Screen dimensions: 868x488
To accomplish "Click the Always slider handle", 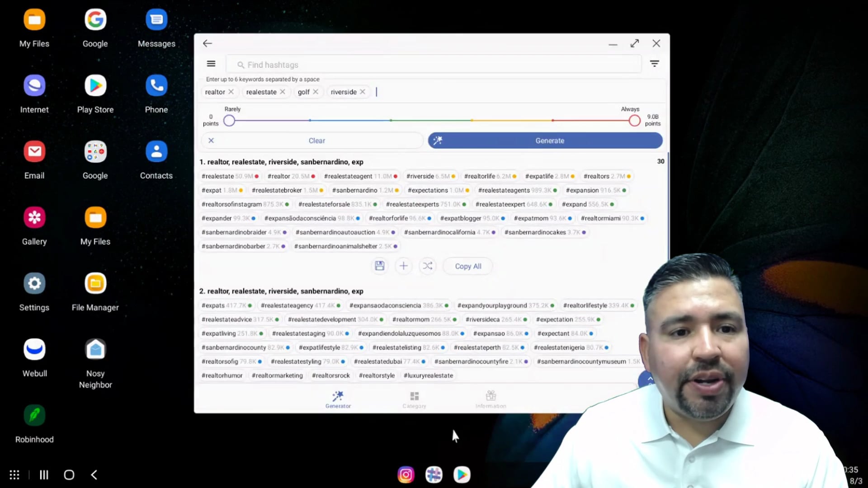I will tap(634, 121).
